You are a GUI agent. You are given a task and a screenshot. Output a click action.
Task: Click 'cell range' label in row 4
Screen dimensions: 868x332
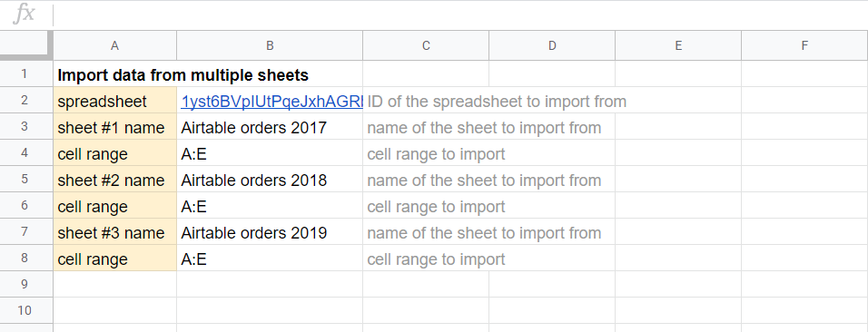point(115,153)
